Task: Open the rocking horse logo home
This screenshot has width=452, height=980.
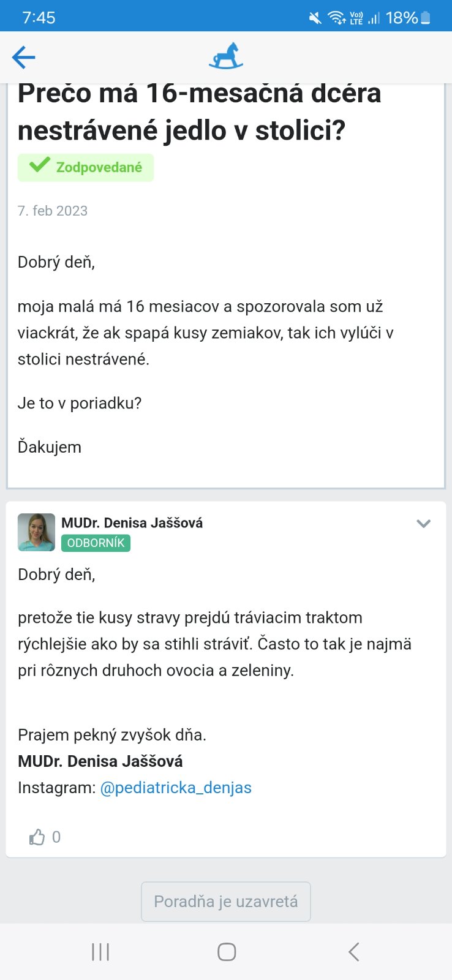Action: [x=225, y=56]
